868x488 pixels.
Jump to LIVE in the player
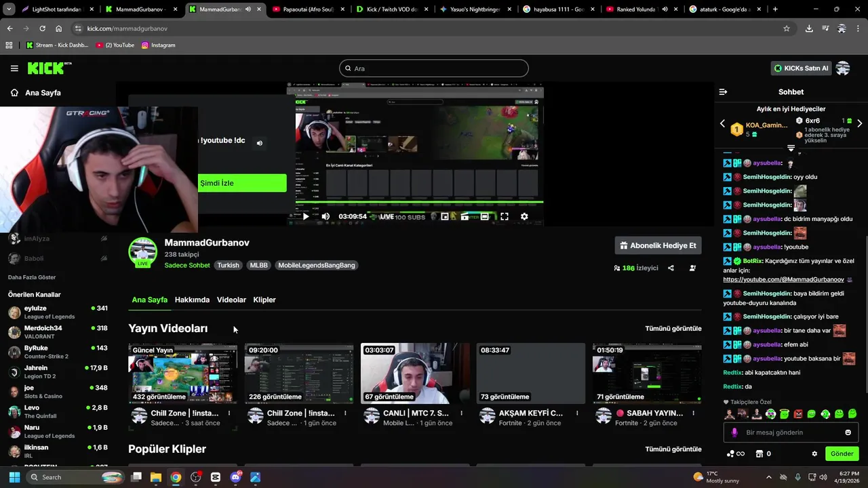tap(387, 217)
